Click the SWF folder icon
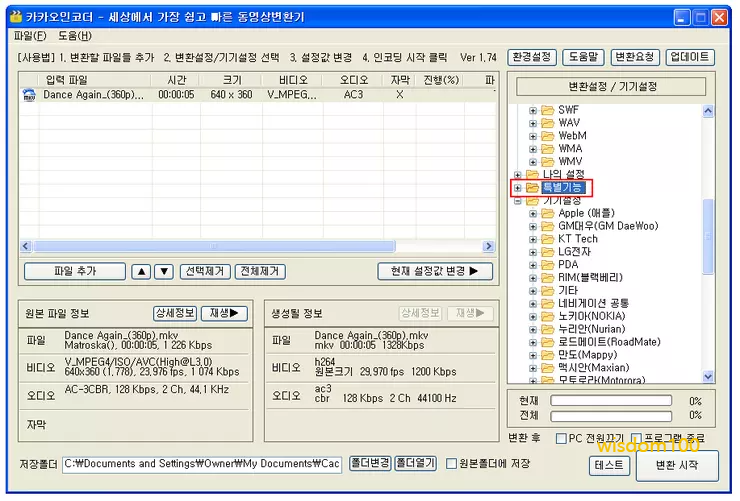This screenshot has width=740, height=501. tap(547, 110)
